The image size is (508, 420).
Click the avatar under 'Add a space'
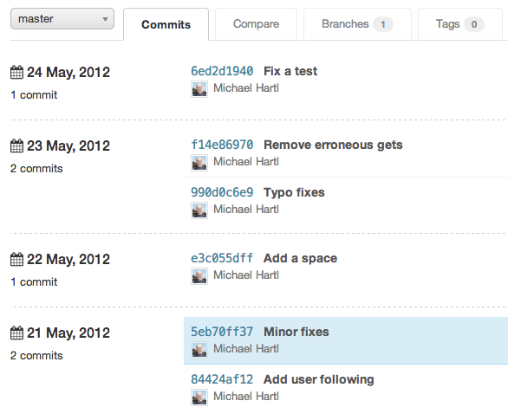pyautogui.click(x=199, y=276)
